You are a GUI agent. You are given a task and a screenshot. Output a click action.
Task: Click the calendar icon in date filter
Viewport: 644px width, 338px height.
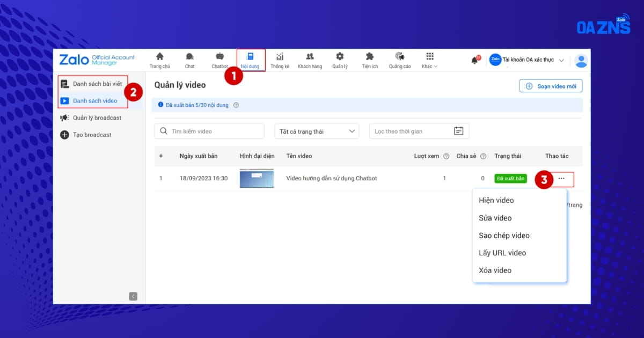click(458, 131)
